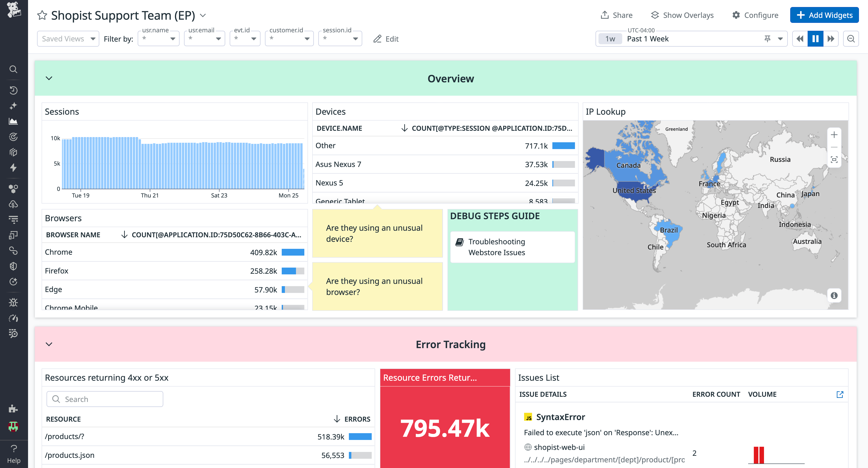Select the security shield icon in the sidebar
The width and height of the screenshot is (868, 468).
point(14,266)
